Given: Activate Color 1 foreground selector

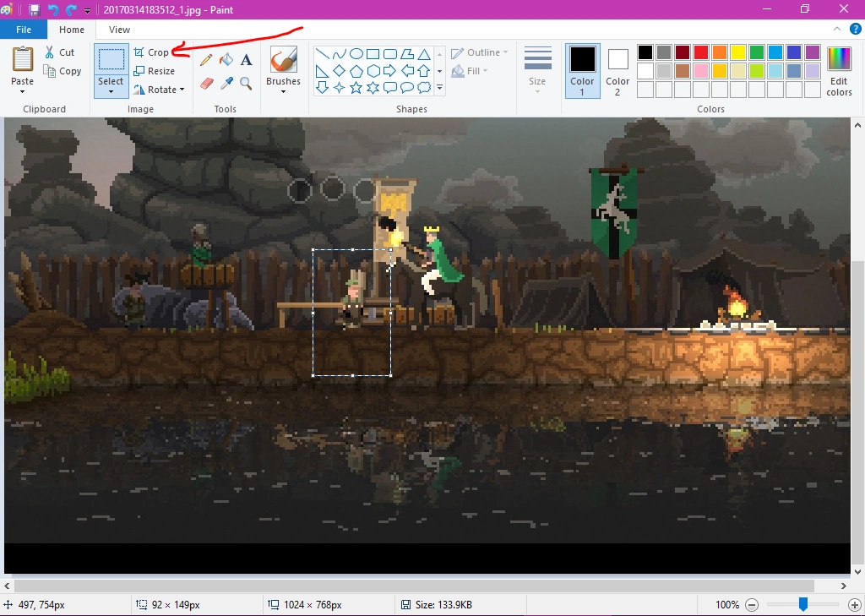Looking at the screenshot, I should click(583, 71).
